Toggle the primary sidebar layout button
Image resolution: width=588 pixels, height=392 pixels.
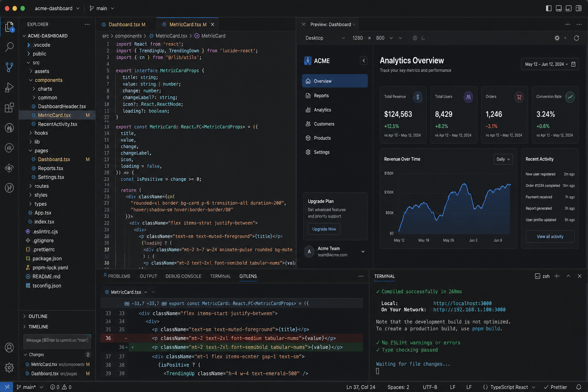[x=549, y=8]
